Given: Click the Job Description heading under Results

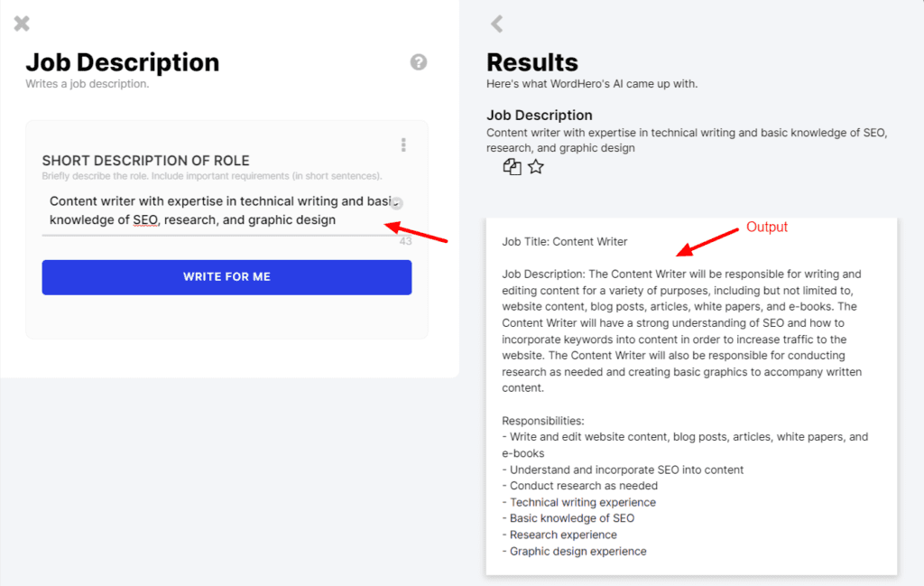Looking at the screenshot, I should (539, 115).
